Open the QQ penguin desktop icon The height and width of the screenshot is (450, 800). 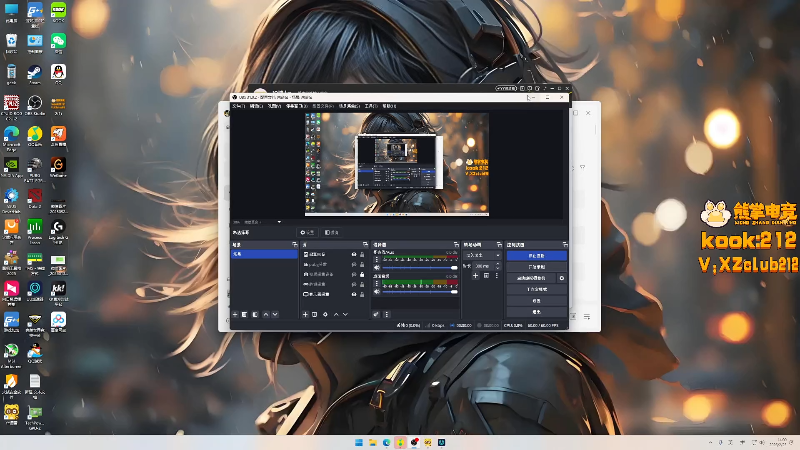[x=58, y=74]
